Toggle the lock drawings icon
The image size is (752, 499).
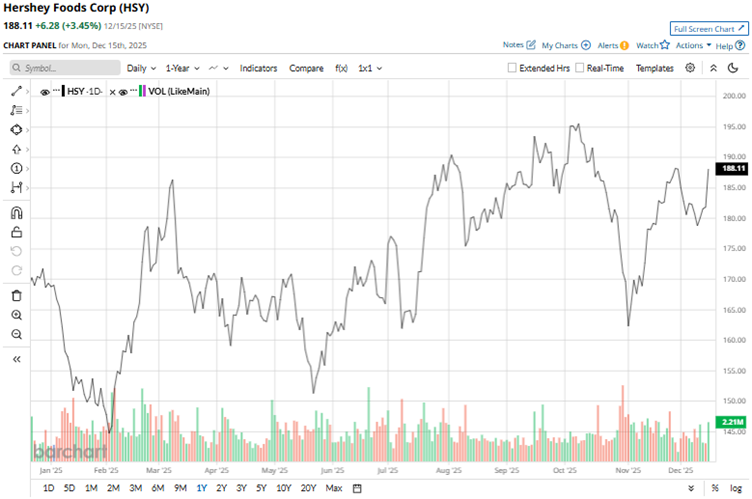[16, 232]
